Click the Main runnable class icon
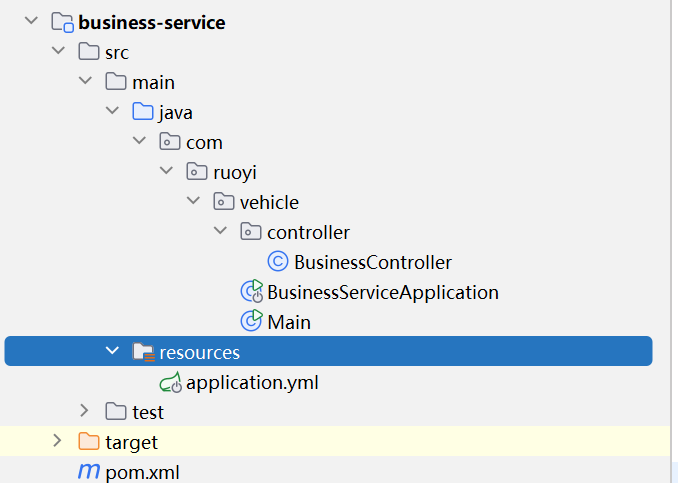 [x=251, y=322]
